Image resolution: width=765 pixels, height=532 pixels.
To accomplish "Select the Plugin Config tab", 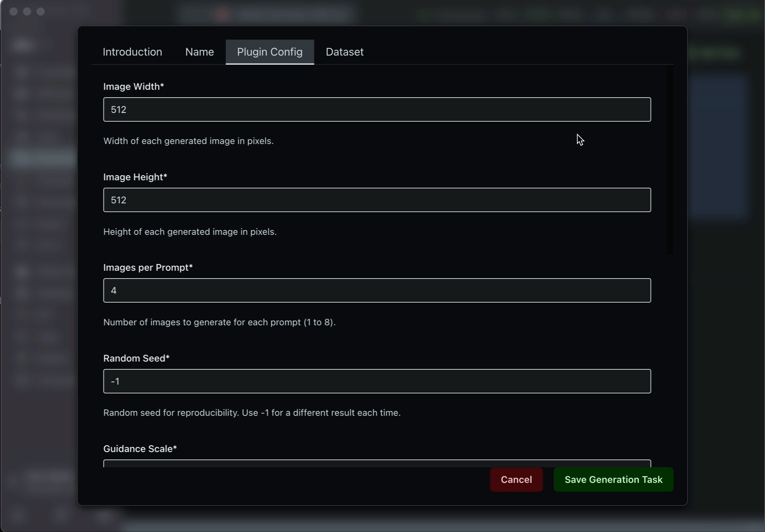I will 270,52.
